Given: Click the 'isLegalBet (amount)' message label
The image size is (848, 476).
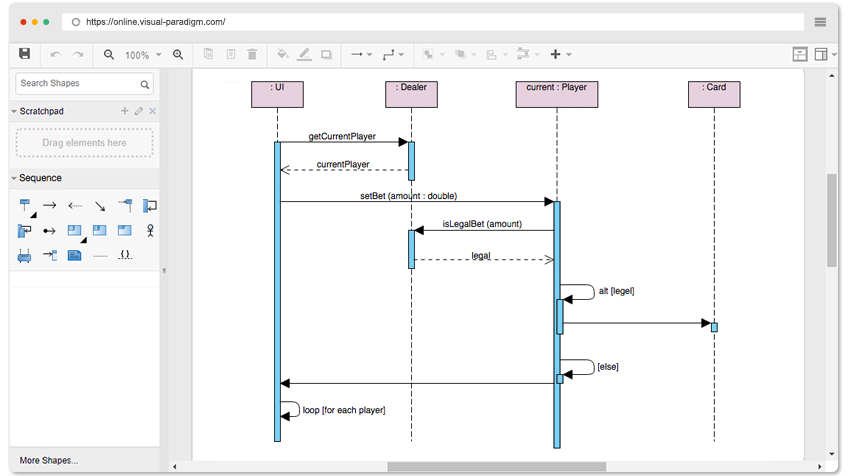Looking at the screenshot, I should (x=482, y=224).
